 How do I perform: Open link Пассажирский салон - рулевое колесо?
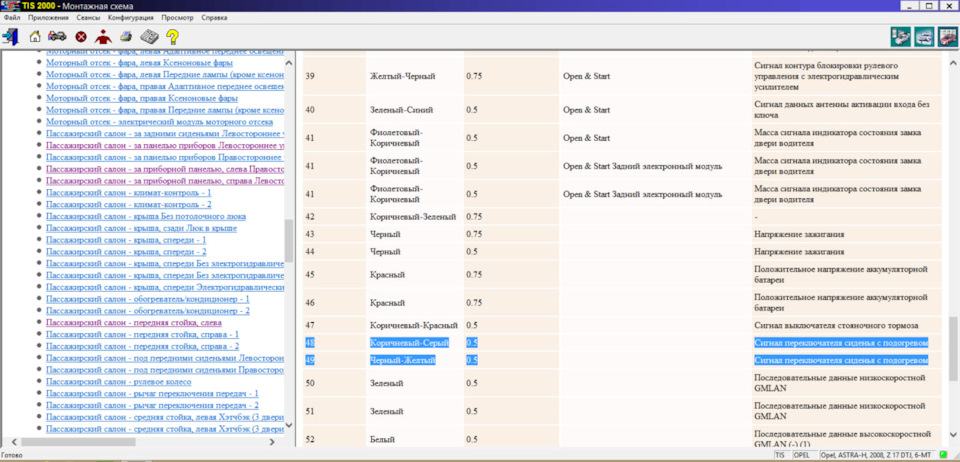118,382
